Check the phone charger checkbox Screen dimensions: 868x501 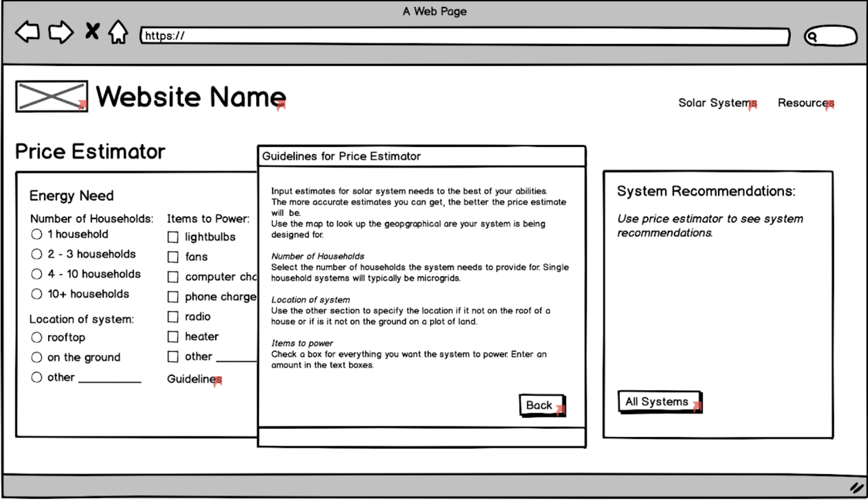coord(173,297)
